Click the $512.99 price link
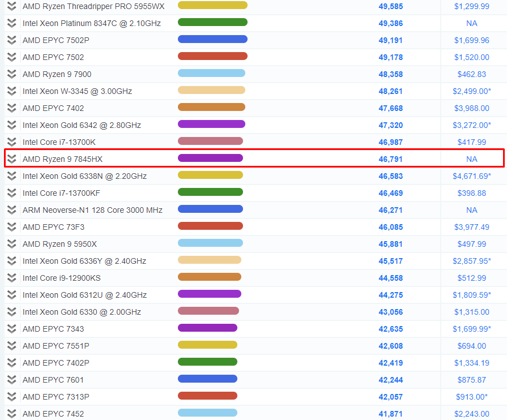The width and height of the screenshot is (507, 420). coord(472,278)
